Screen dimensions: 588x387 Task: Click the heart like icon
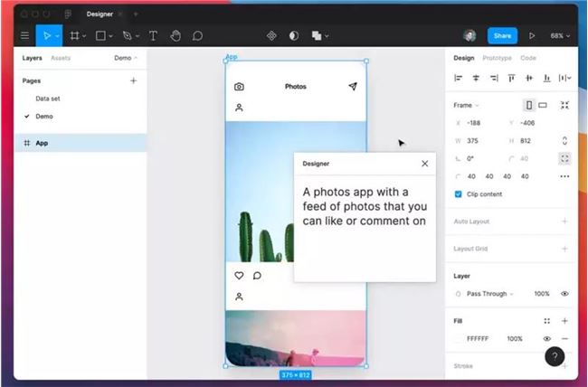tap(239, 276)
